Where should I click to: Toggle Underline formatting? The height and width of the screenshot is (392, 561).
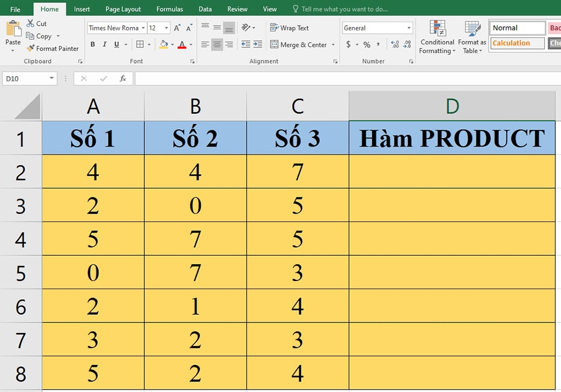coord(117,44)
